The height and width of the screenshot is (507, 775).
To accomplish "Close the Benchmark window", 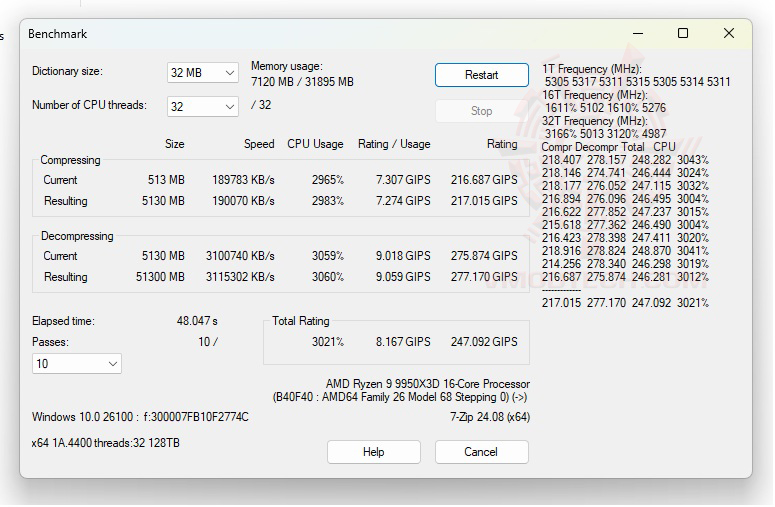I will pos(729,34).
